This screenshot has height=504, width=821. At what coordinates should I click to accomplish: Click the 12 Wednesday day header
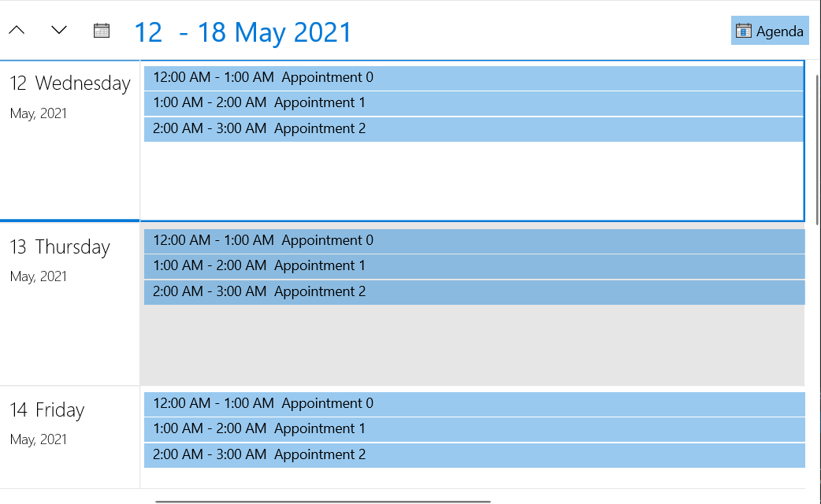coord(70,83)
